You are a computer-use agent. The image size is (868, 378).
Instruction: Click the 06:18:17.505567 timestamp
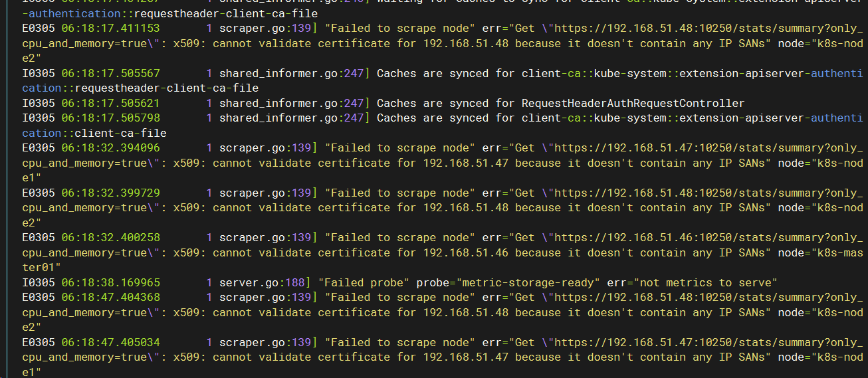pos(110,73)
